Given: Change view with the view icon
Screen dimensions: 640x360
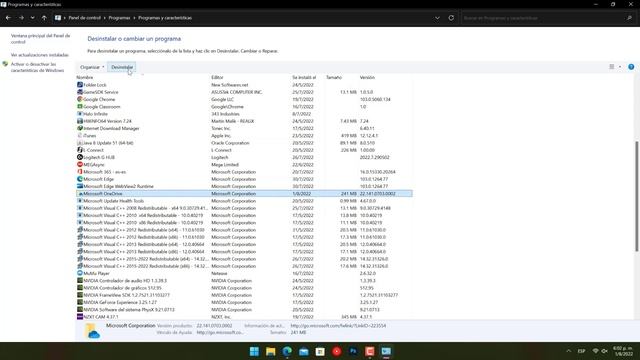Looking at the screenshot, I should [611, 67].
